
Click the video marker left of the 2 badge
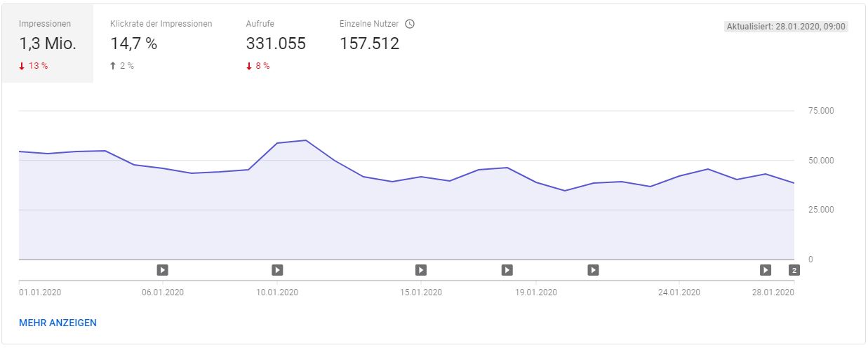(766, 269)
